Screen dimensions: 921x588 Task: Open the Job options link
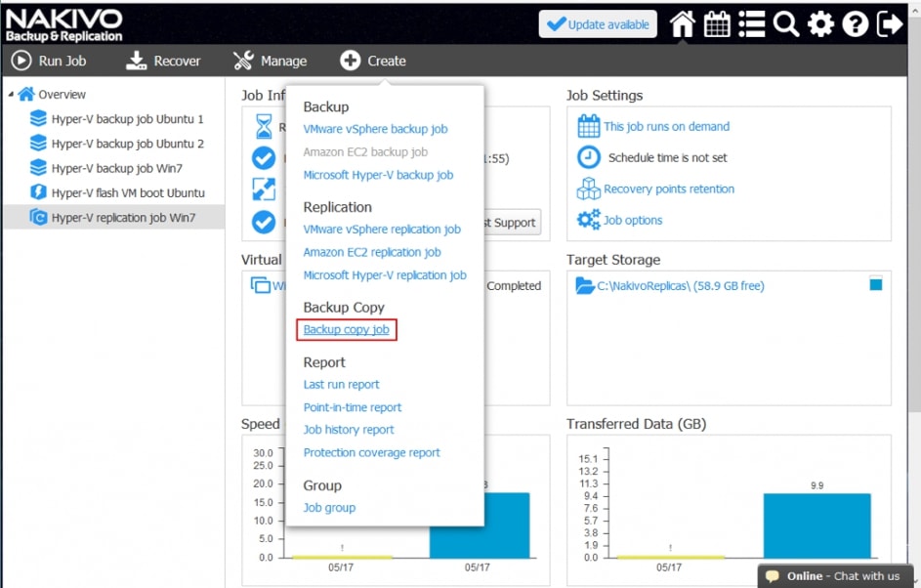click(633, 221)
